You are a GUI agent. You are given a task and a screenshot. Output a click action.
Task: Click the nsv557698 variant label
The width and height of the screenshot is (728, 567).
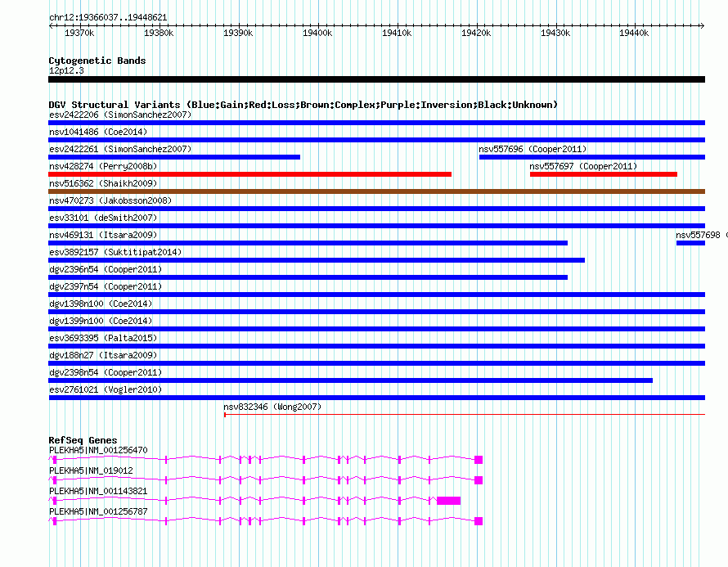698,235
